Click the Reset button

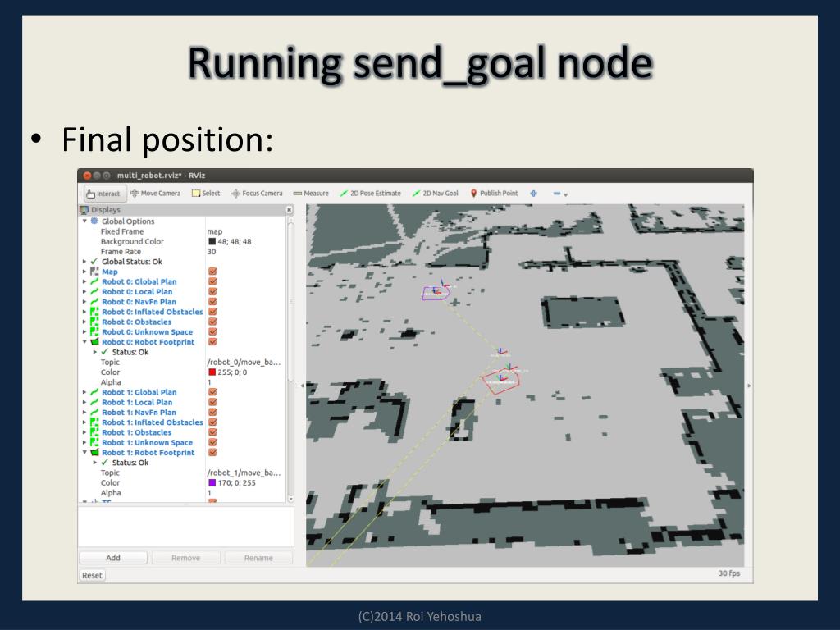(92, 575)
